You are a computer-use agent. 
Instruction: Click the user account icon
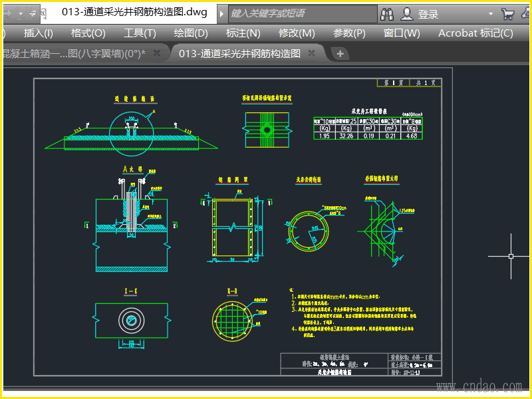coord(408,13)
